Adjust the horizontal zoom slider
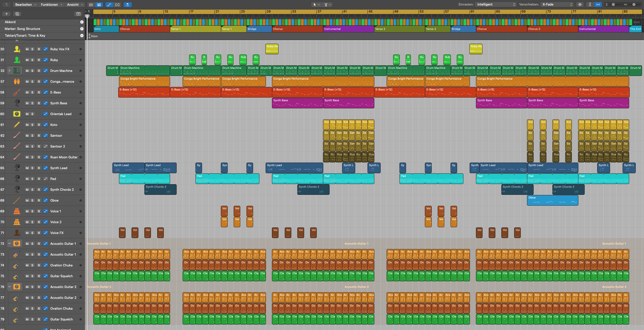Viewport: 644px width, 330px height. [634, 5]
